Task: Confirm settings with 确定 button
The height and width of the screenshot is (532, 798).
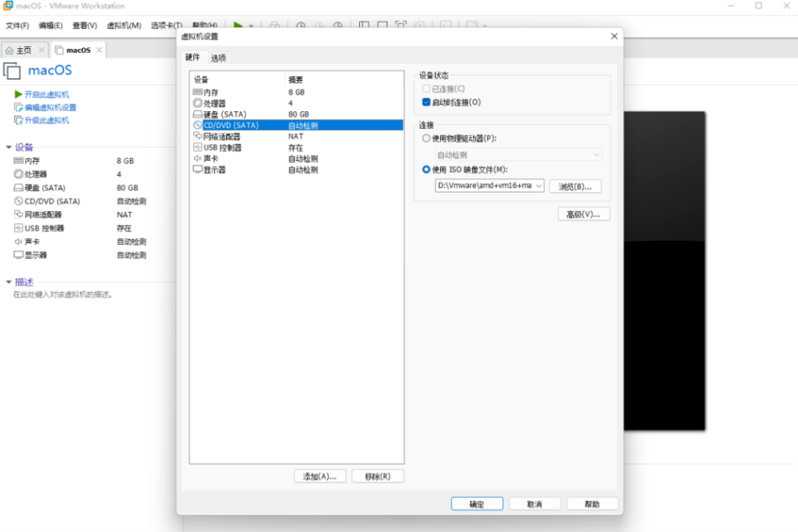Action: (477, 504)
